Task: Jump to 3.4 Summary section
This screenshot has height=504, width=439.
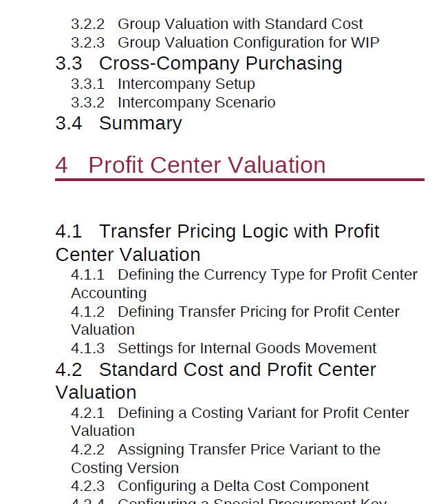Action: 118,123
